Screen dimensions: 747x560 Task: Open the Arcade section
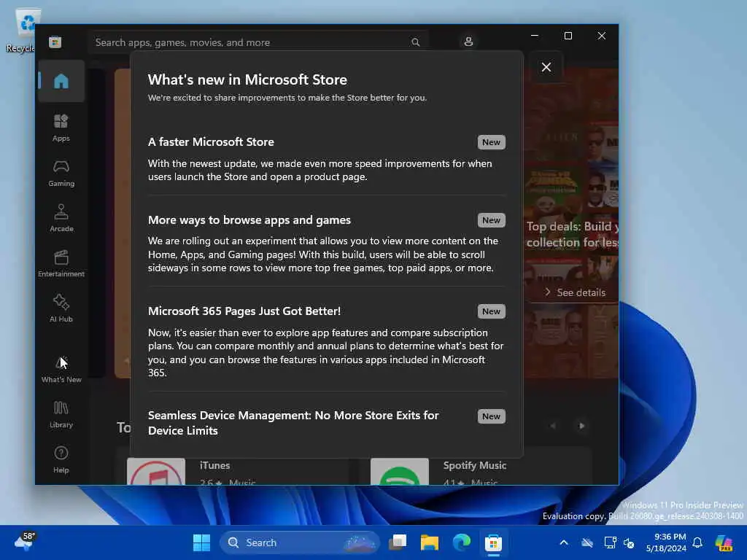coord(61,218)
